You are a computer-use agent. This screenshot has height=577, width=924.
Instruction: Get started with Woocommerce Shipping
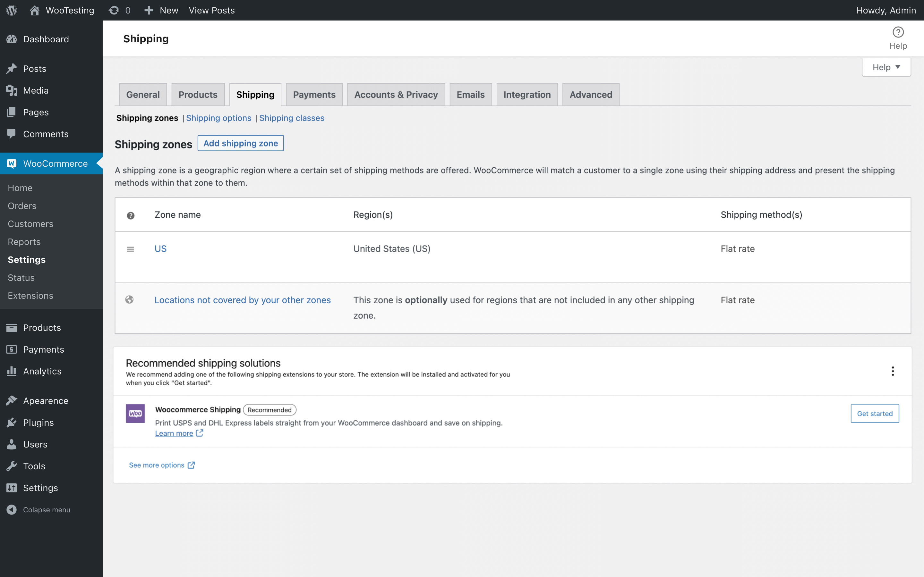click(875, 413)
